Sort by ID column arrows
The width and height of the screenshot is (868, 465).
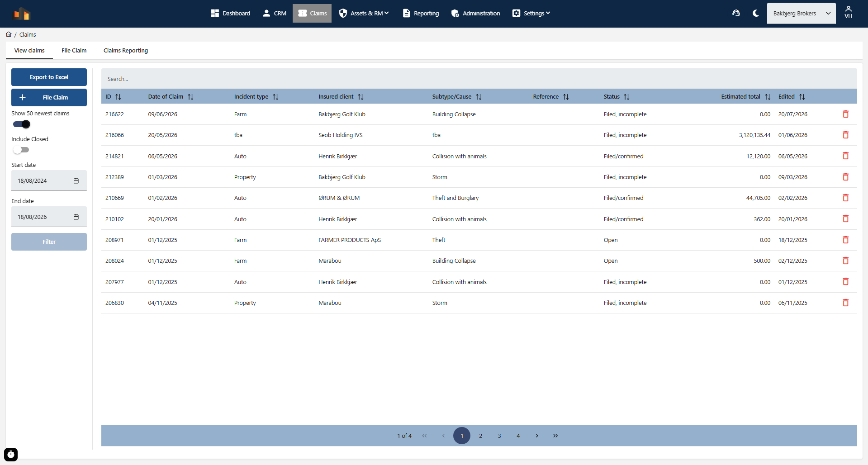tap(118, 97)
